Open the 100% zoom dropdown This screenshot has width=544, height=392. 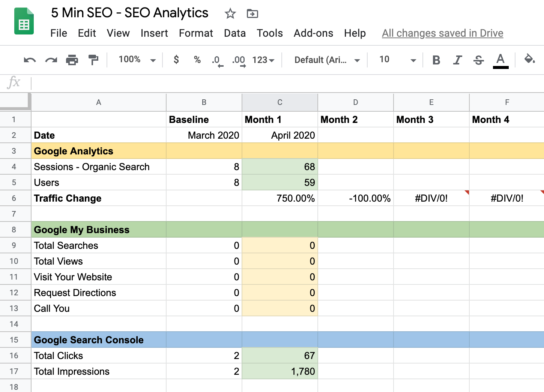137,60
